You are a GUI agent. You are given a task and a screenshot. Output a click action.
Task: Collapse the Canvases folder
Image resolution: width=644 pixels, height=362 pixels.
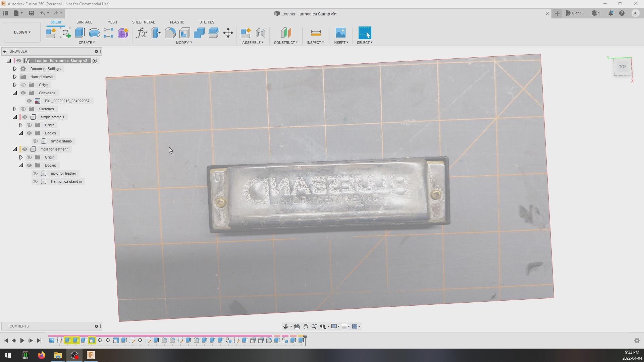15,93
